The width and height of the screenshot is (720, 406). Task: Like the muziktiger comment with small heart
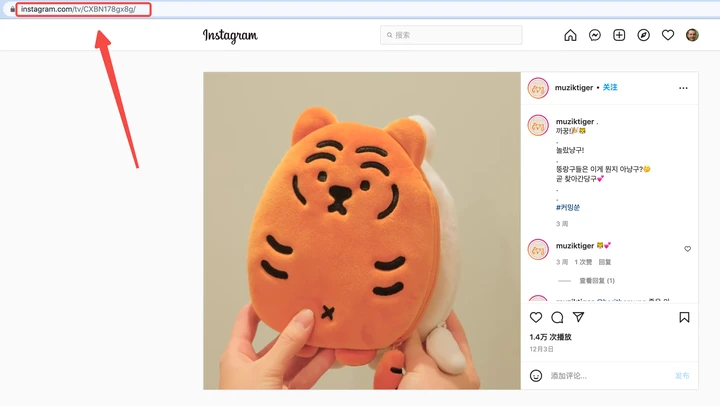coord(687,249)
